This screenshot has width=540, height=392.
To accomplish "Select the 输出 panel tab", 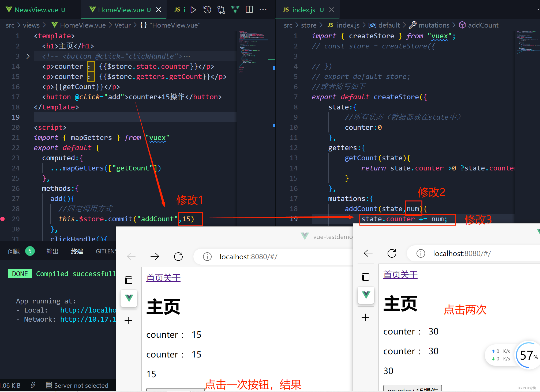I will (x=52, y=251).
